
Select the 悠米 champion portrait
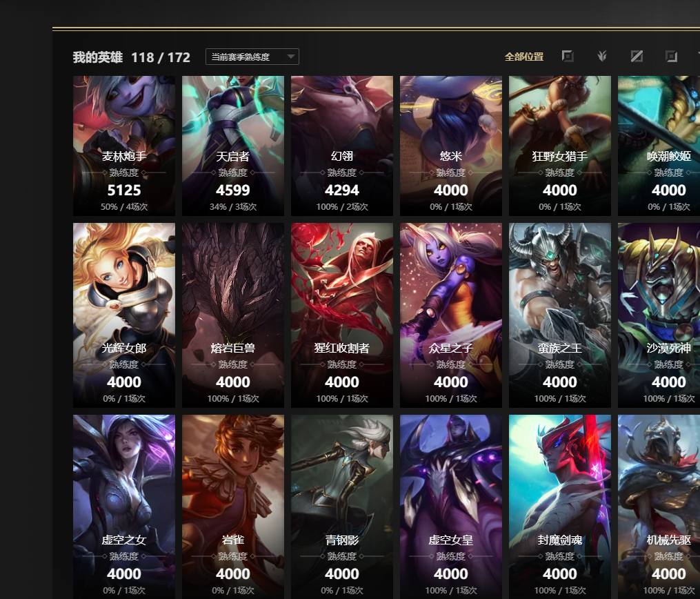(x=451, y=146)
